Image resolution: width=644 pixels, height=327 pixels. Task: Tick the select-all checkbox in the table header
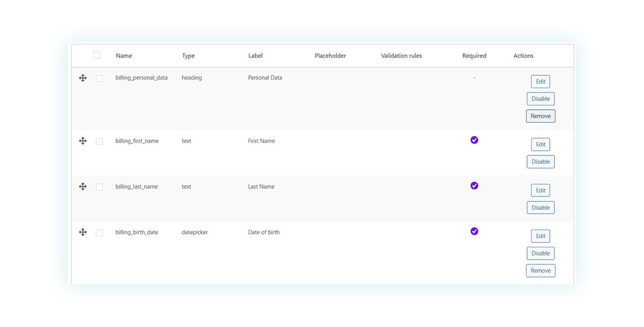click(97, 55)
